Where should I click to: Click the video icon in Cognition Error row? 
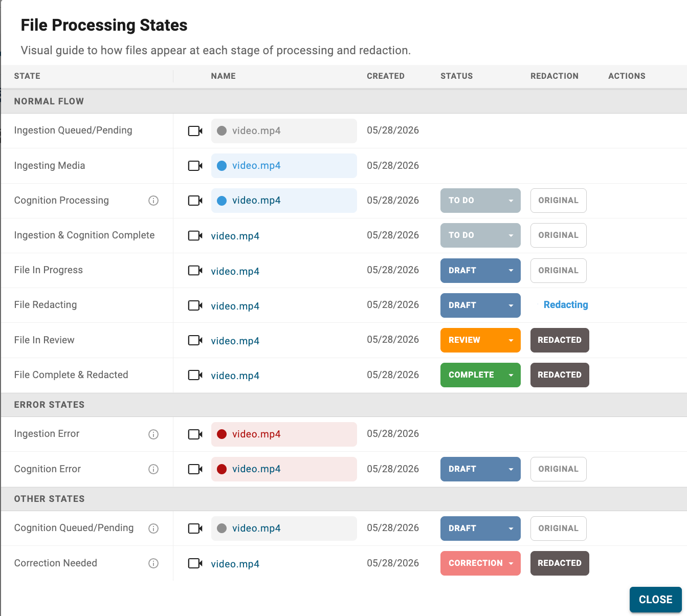195,469
